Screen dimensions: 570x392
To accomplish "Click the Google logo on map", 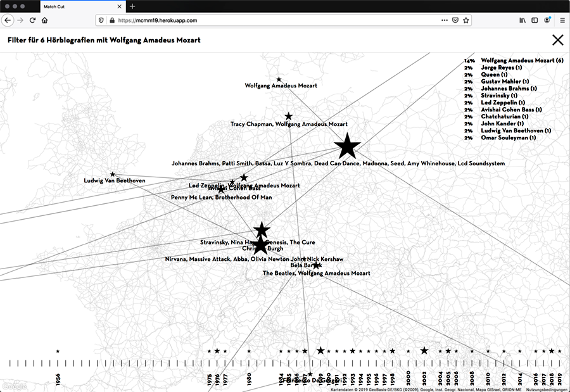I will pyautogui.click(x=14, y=386).
